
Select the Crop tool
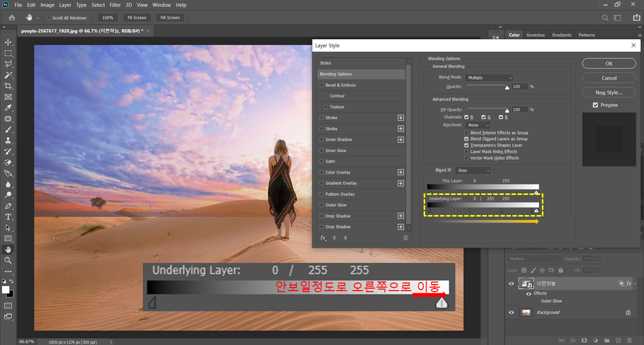[x=8, y=86]
